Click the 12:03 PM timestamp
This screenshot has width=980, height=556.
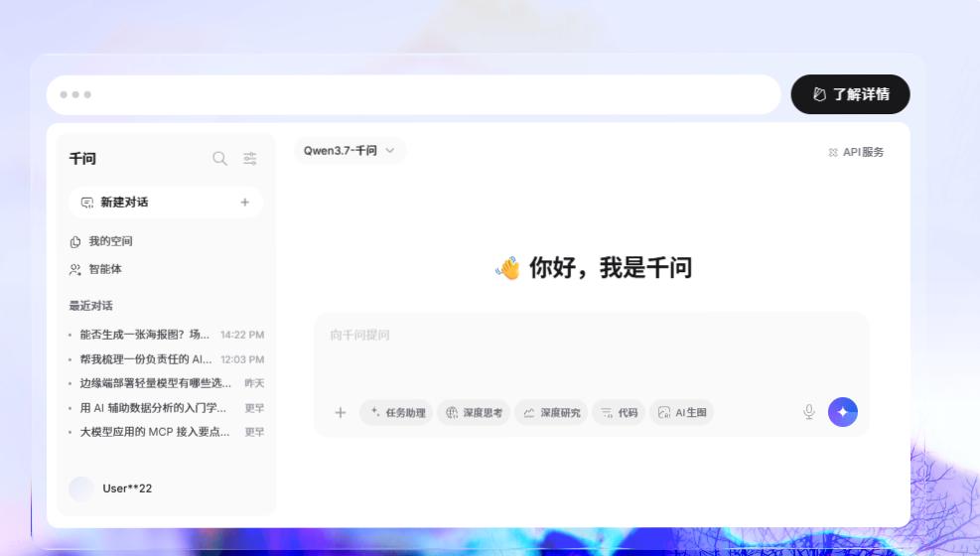[242, 359]
